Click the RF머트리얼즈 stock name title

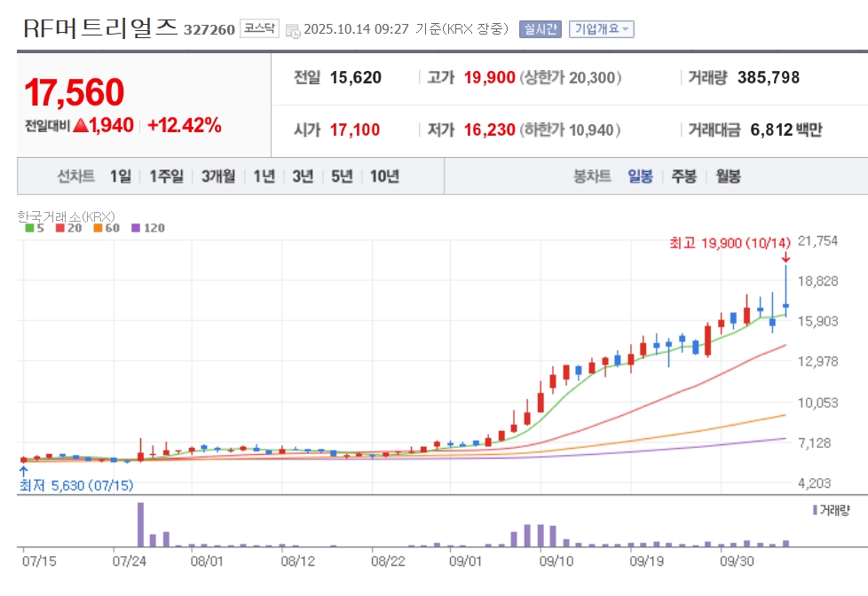(100, 27)
